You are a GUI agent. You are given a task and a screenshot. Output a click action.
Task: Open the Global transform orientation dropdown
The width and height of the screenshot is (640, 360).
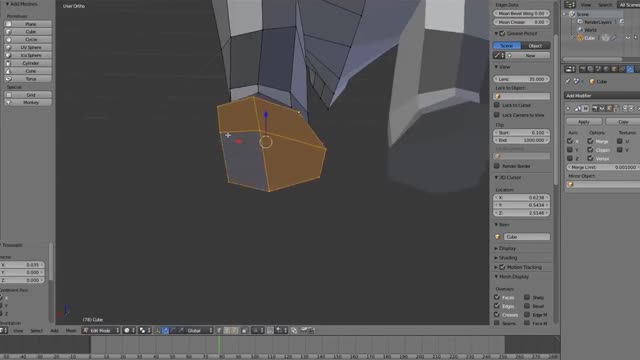(x=199, y=330)
